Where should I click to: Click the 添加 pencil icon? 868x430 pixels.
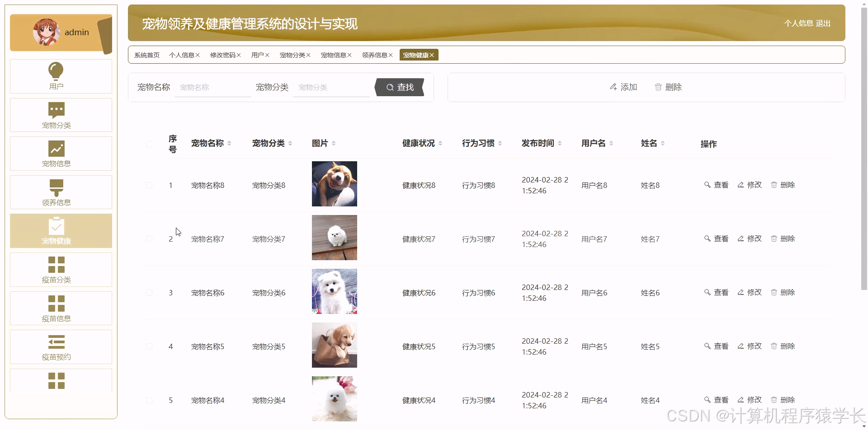[613, 87]
